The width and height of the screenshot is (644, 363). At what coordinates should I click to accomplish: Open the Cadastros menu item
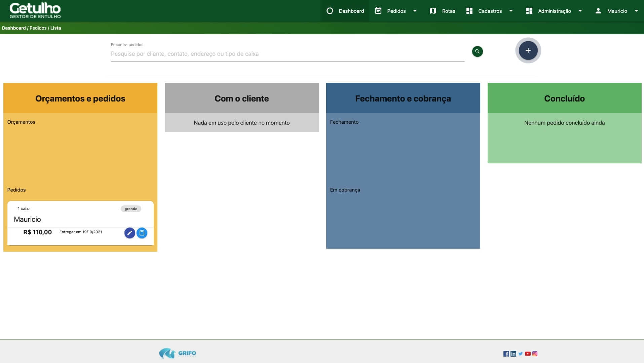(490, 11)
